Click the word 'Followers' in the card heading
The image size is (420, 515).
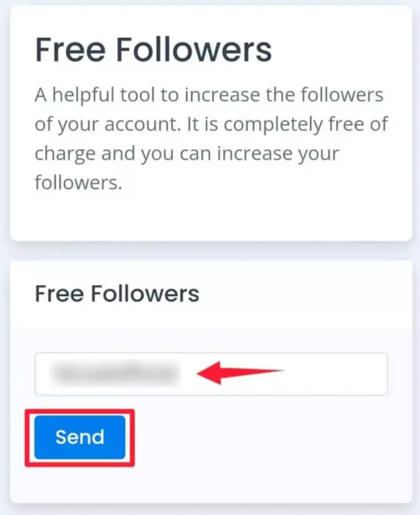pyautogui.click(x=145, y=294)
